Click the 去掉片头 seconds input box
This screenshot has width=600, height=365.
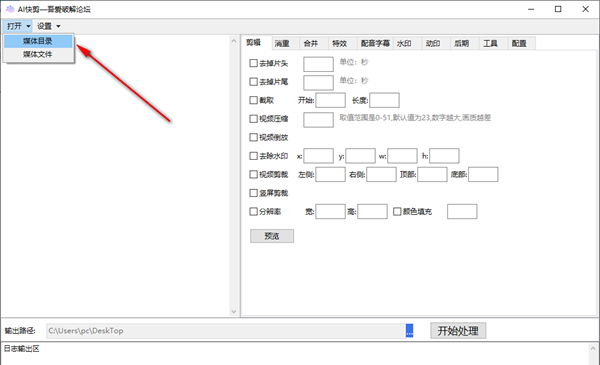click(x=318, y=64)
